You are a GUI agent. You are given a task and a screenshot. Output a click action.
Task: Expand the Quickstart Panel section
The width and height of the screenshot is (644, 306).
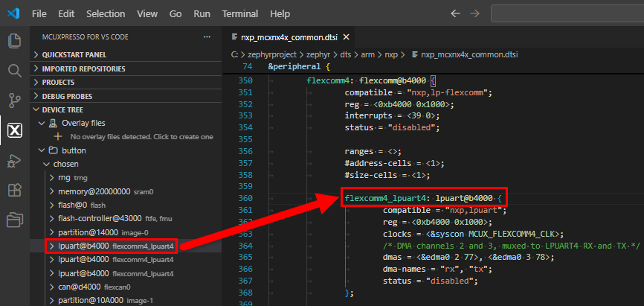tap(74, 55)
